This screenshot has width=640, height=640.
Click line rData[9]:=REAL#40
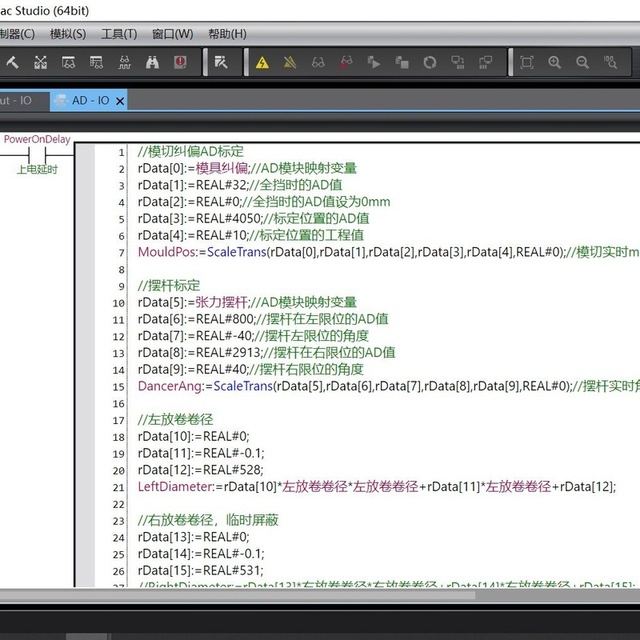(x=250, y=369)
